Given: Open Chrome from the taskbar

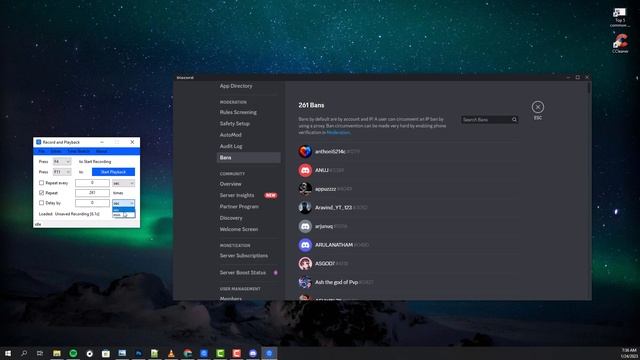Looking at the screenshot, I should point(187,353).
